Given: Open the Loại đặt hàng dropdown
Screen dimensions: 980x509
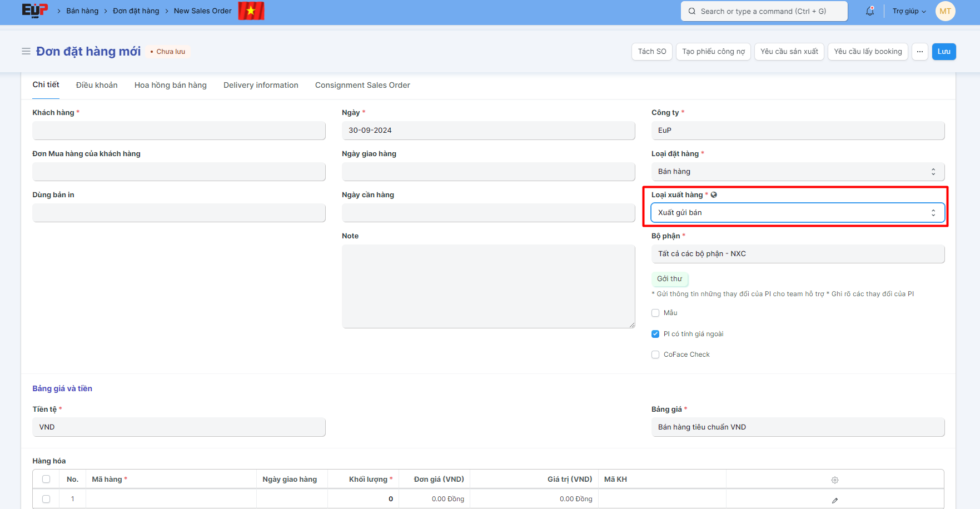Looking at the screenshot, I should tap(797, 172).
